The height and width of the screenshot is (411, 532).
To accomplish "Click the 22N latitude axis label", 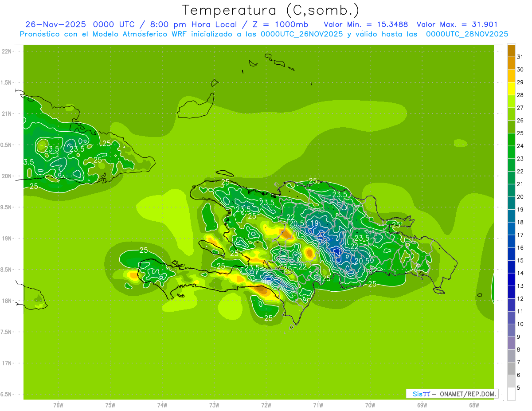I will 8,51.
